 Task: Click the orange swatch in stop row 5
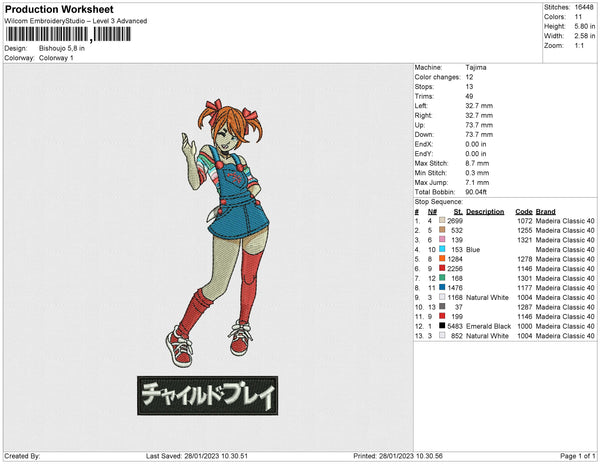point(442,259)
